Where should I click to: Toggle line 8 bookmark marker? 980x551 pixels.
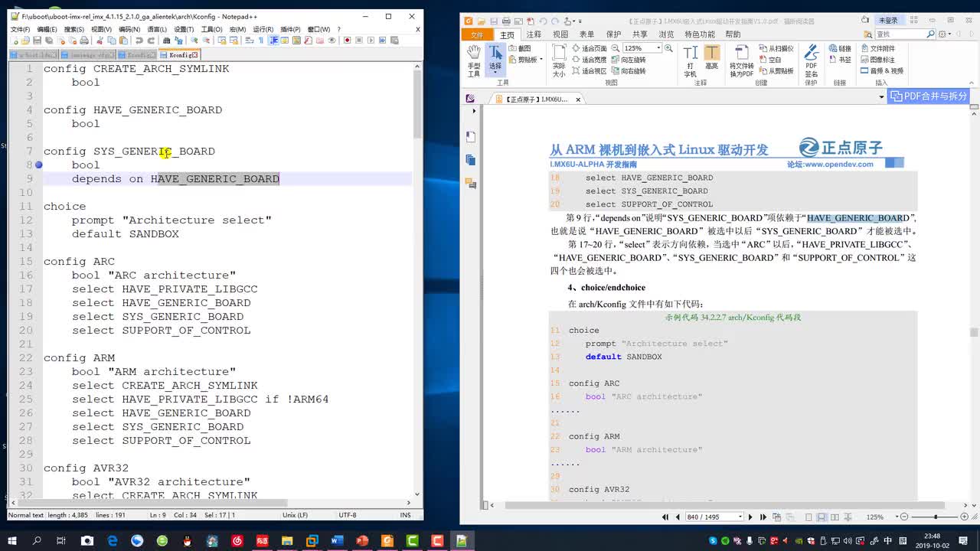point(38,165)
